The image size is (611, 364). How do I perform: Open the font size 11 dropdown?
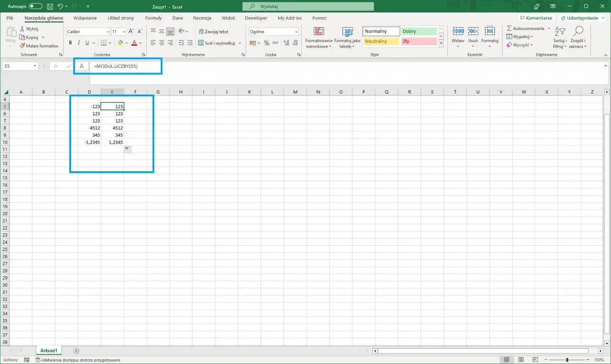click(x=124, y=31)
